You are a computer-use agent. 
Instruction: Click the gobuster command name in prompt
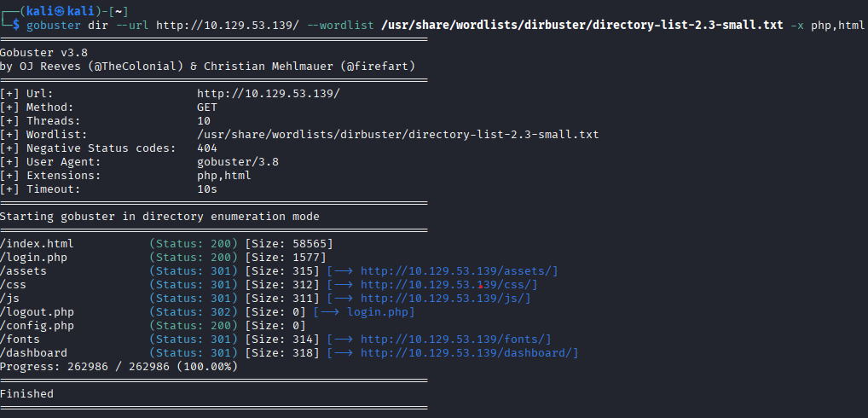pyautogui.click(x=53, y=25)
